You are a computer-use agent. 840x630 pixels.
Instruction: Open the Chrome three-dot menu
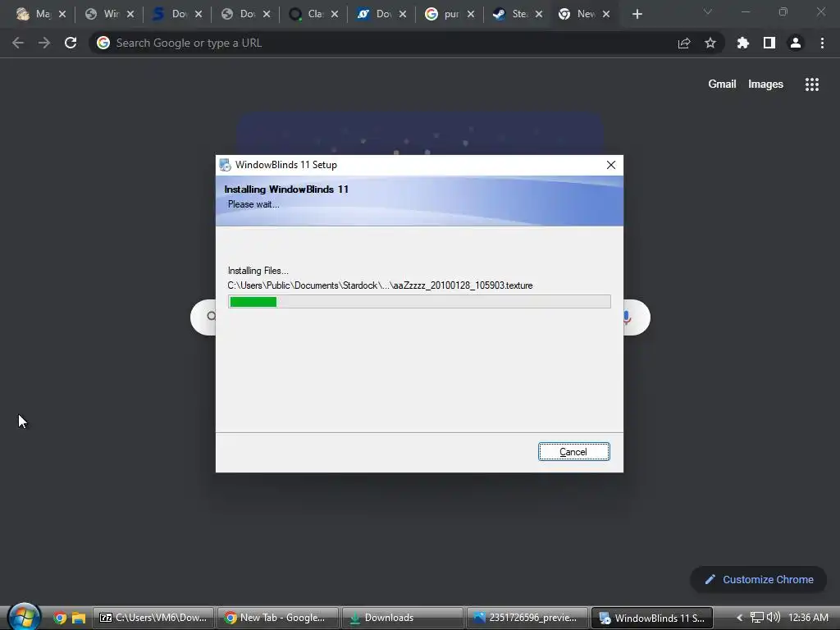(x=822, y=43)
